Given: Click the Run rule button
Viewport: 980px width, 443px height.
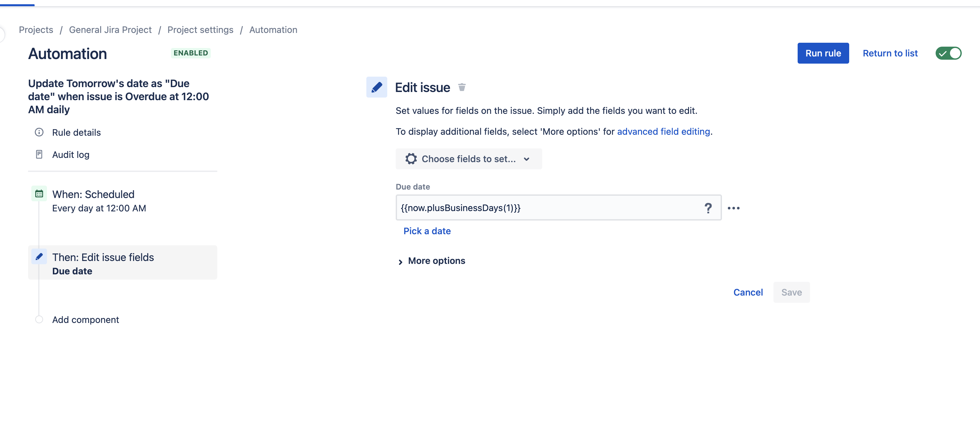Looking at the screenshot, I should pyautogui.click(x=823, y=53).
